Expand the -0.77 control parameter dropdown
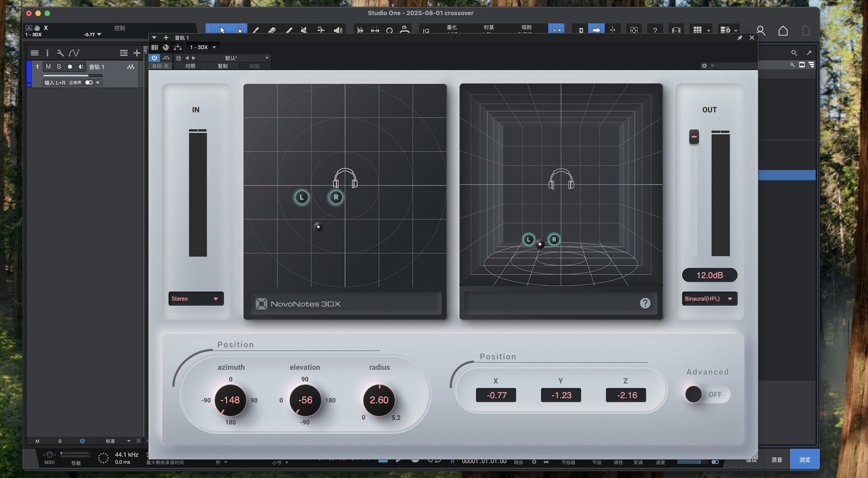The width and height of the screenshot is (868, 478). tap(99, 35)
